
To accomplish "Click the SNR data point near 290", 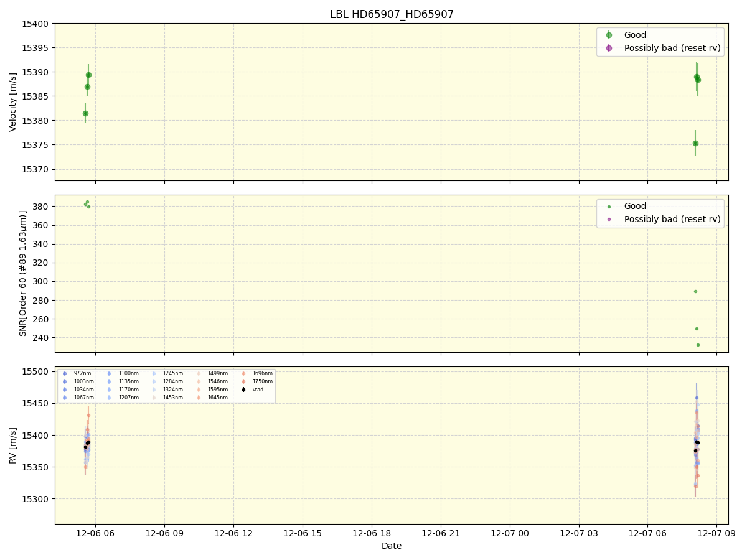I will click(695, 291).
